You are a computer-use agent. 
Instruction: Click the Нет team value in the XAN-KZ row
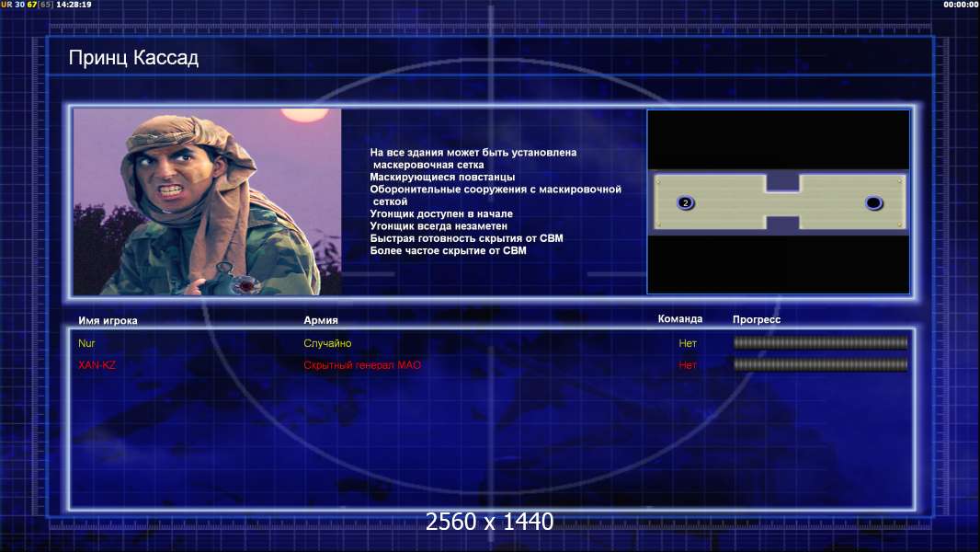pyautogui.click(x=688, y=365)
